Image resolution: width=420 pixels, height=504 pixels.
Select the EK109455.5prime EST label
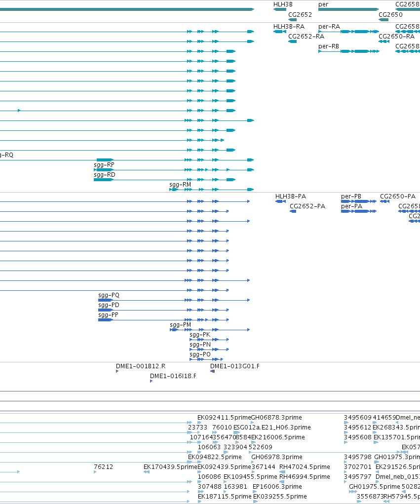coord(250,477)
